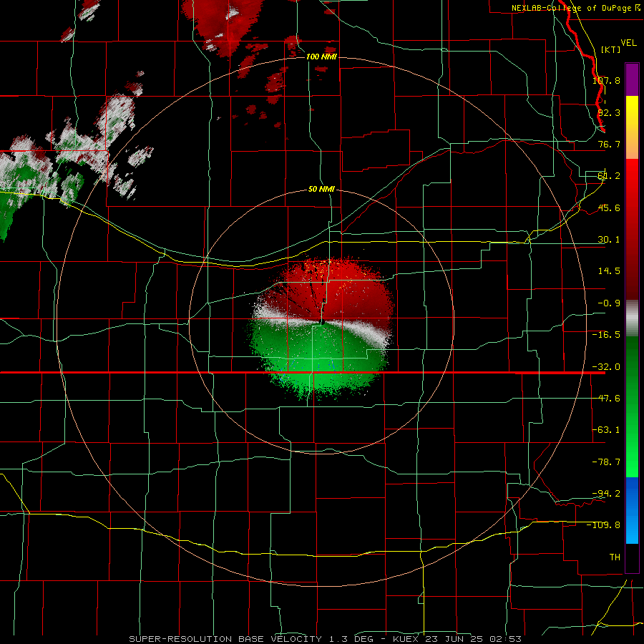Click the yellow-orange segment of the color bar
The width and height of the screenshot is (644, 644).
[x=632, y=127]
